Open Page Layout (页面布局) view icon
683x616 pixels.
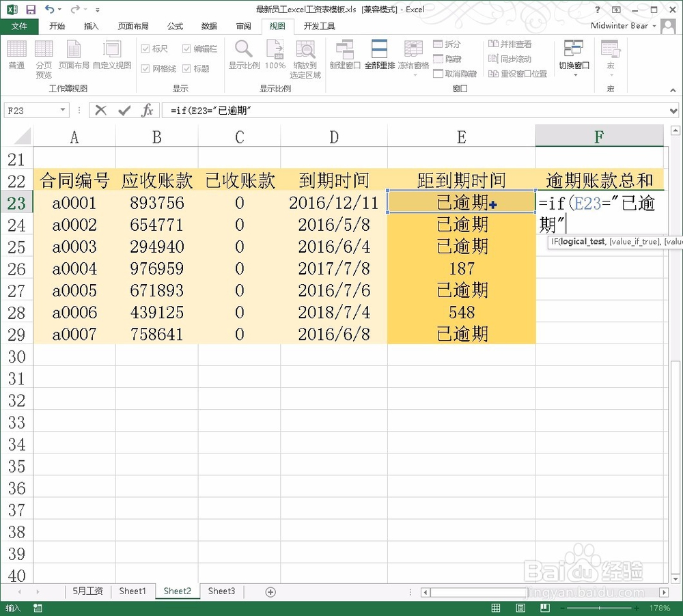[x=74, y=55]
